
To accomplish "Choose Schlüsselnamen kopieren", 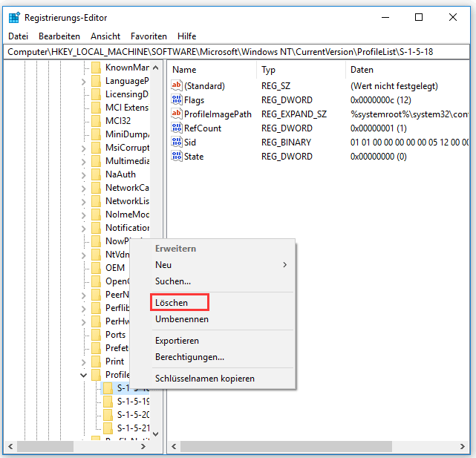I will (205, 379).
